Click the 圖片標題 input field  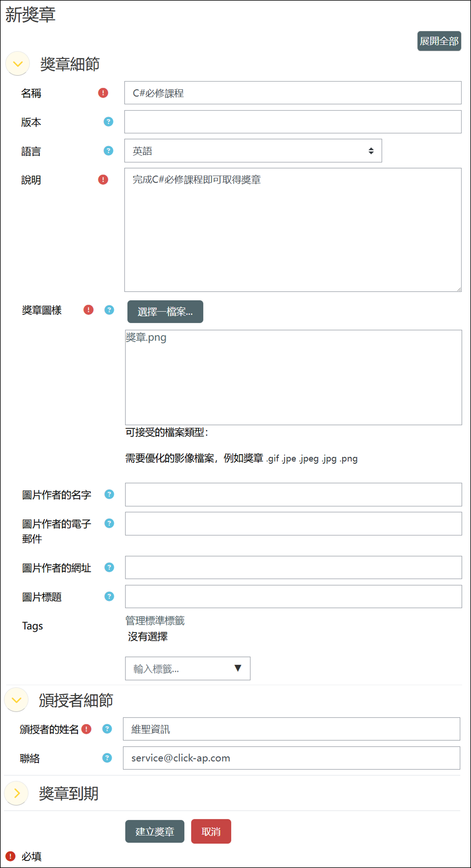pyautogui.click(x=293, y=596)
